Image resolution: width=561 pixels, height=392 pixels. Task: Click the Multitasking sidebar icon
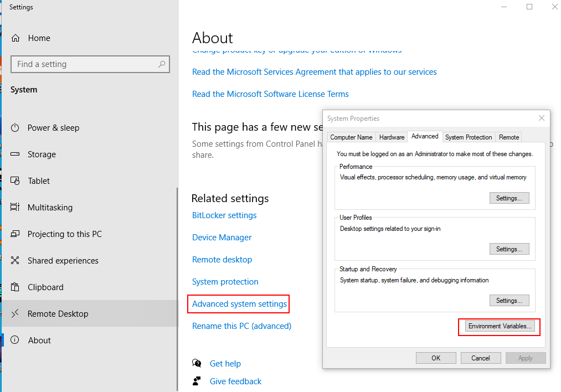pos(15,207)
